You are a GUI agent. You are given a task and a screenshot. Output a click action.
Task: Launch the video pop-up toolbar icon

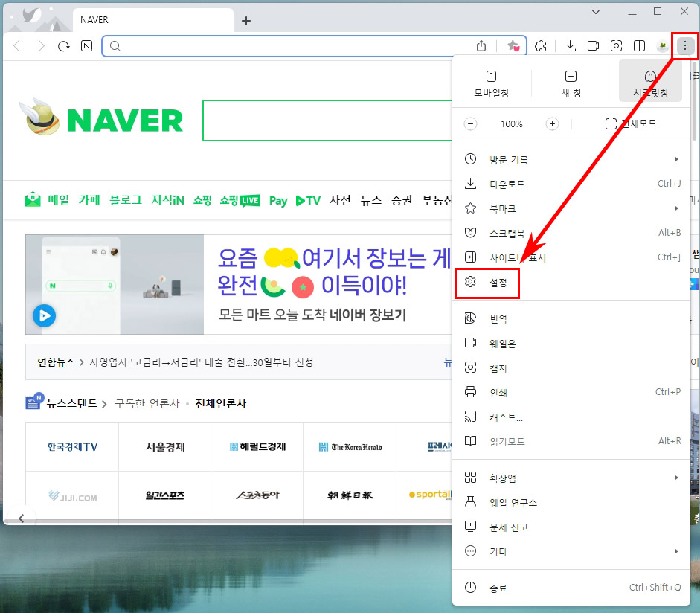[593, 45]
